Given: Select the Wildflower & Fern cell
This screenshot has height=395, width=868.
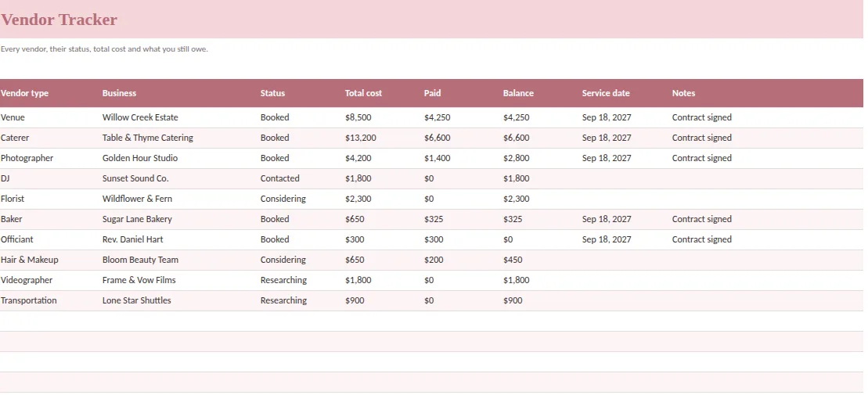Looking at the screenshot, I should click(137, 199).
